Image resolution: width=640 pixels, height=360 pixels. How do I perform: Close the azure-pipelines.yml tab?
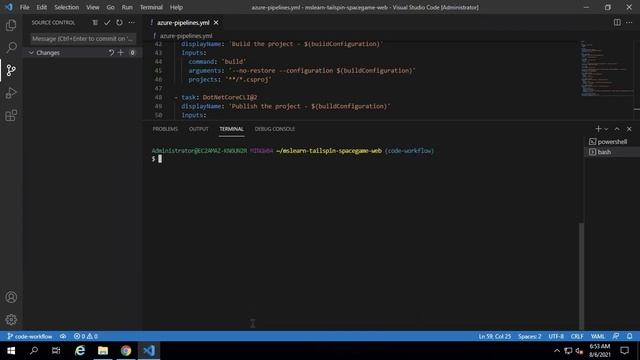tap(216, 23)
